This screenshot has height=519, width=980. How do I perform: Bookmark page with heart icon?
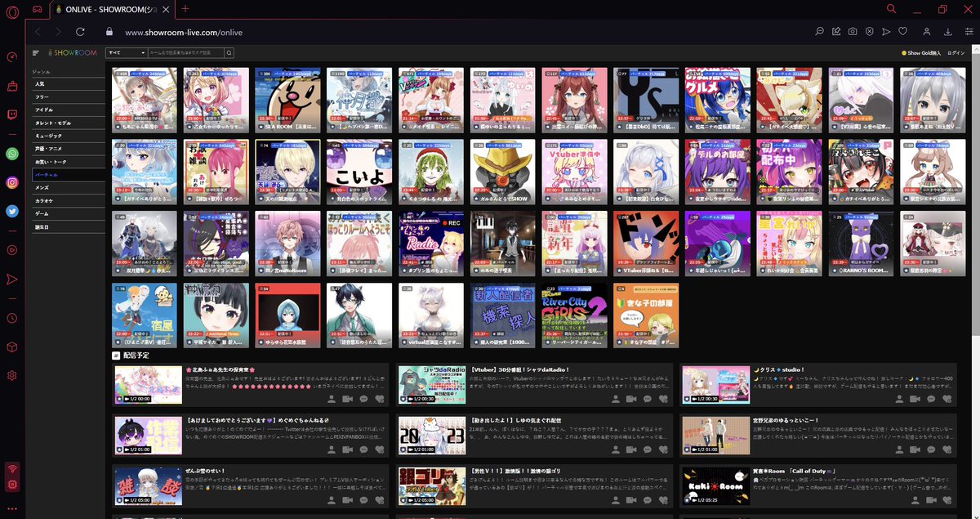902,32
